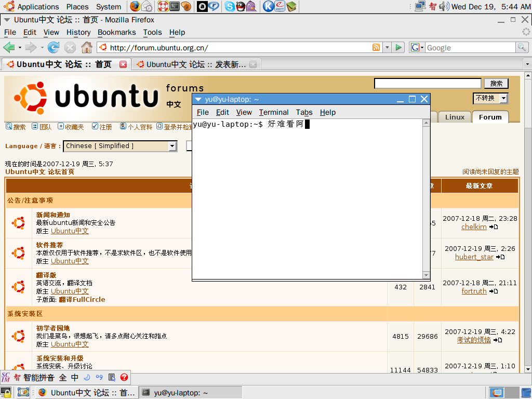Open Firefox Bookmarks menu

tap(116, 32)
